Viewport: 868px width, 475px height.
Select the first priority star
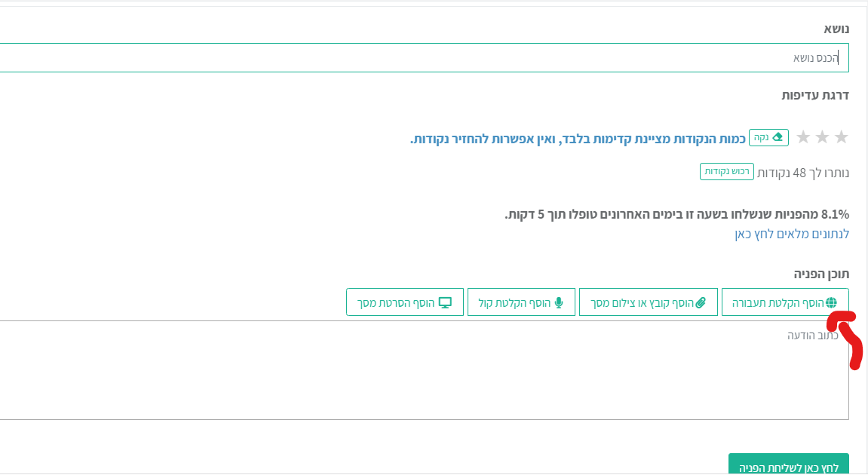tap(841, 136)
